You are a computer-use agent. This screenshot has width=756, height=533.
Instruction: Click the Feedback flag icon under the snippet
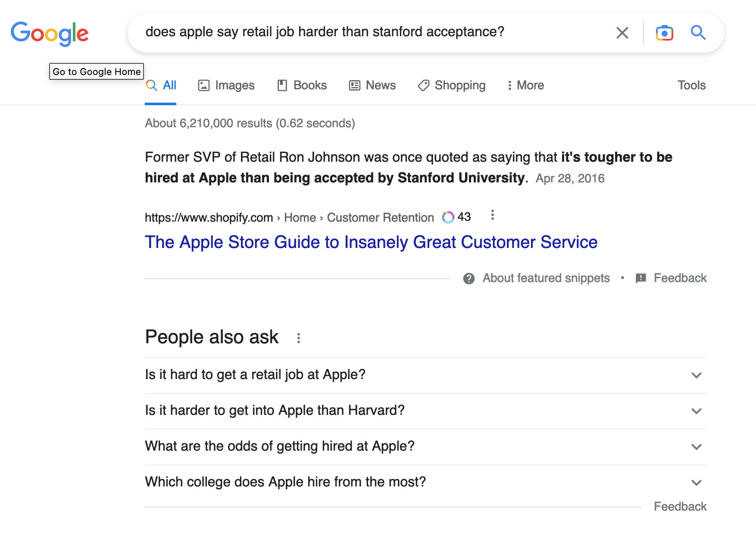click(x=641, y=279)
